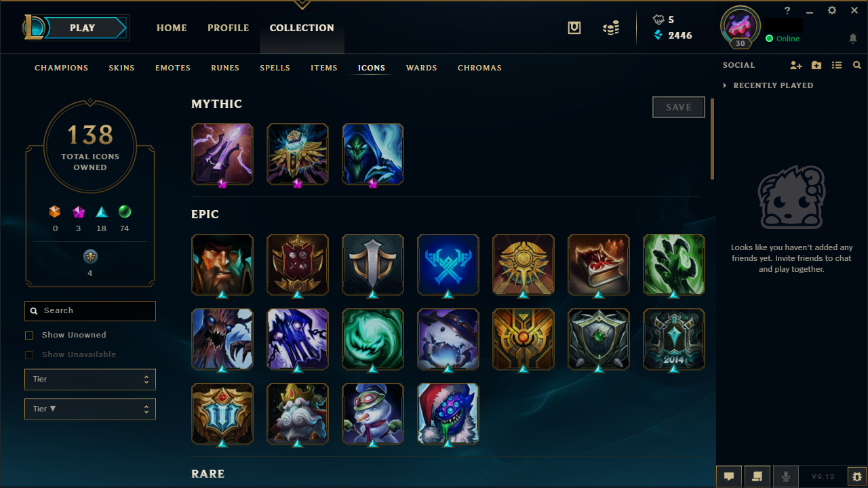Click the Save button

point(679,107)
